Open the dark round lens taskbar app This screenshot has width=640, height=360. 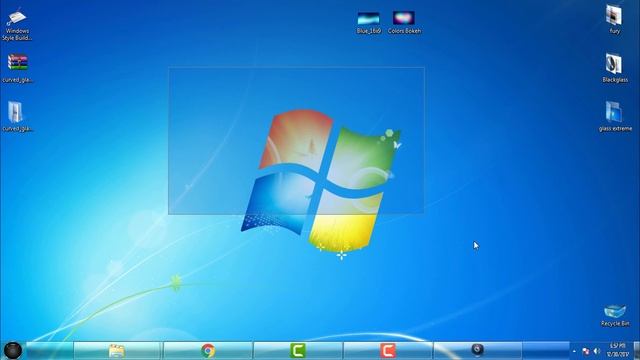pyautogui.click(x=477, y=350)
